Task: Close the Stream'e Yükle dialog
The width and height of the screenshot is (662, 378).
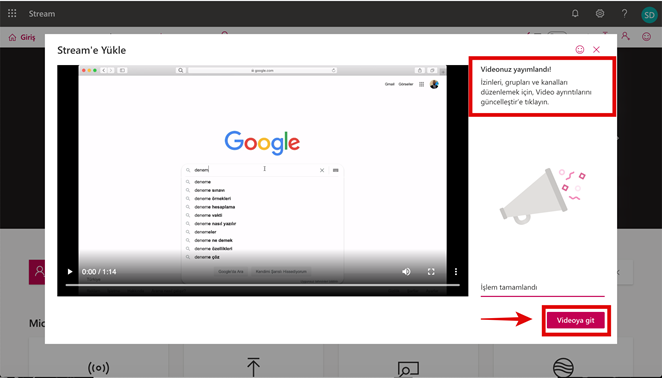Action: pyautogui.click(x=596, y=50)
